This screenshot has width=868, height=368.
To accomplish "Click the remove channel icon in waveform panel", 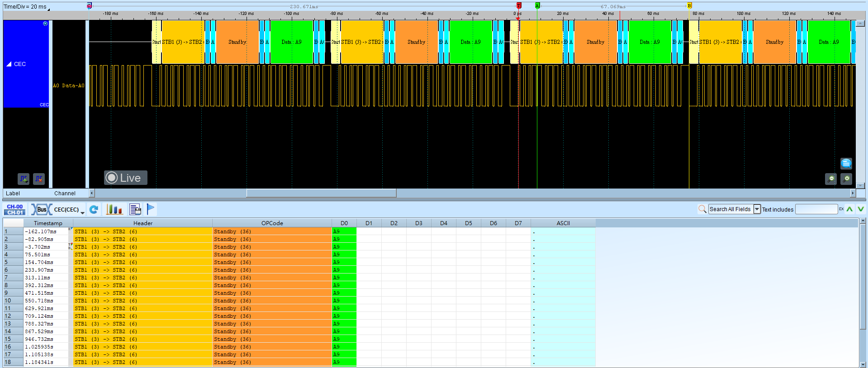I will (x=39, y=179).
